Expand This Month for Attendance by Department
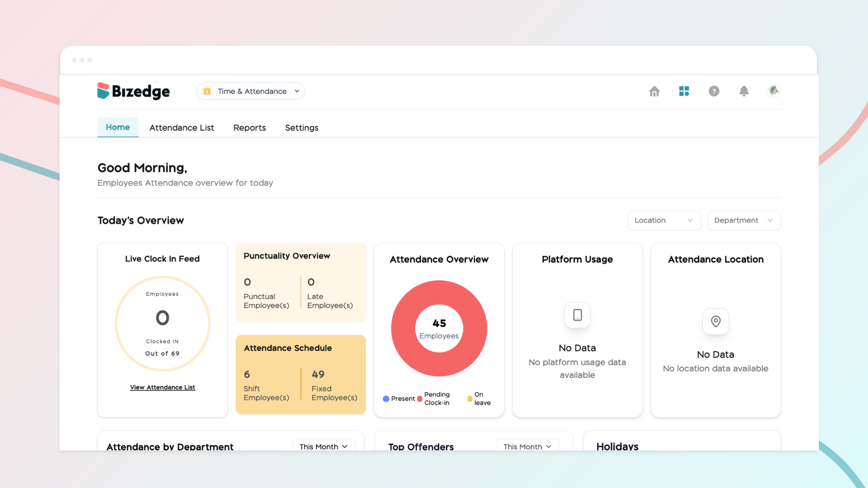868x488 pixels. (324, 446)
